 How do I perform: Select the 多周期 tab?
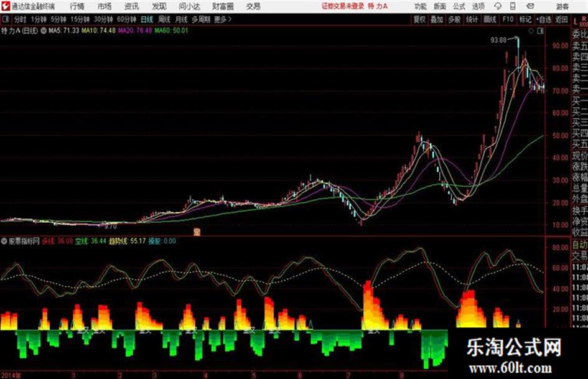pyautogui.click(x=201, y=19)
